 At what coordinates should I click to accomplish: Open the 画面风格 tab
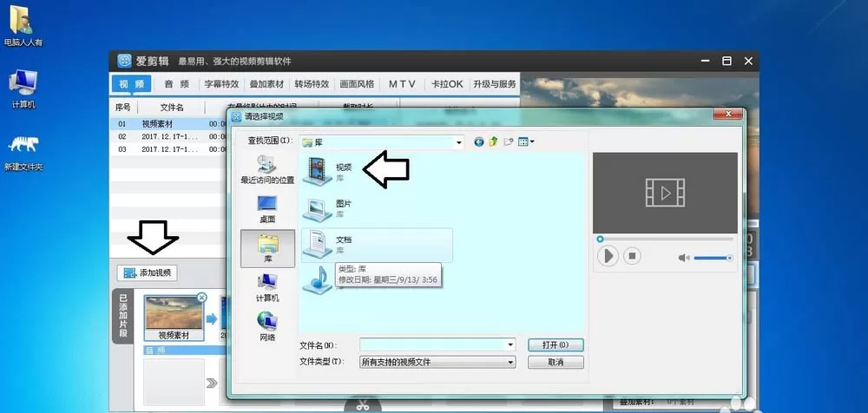(x=357, y=84)
